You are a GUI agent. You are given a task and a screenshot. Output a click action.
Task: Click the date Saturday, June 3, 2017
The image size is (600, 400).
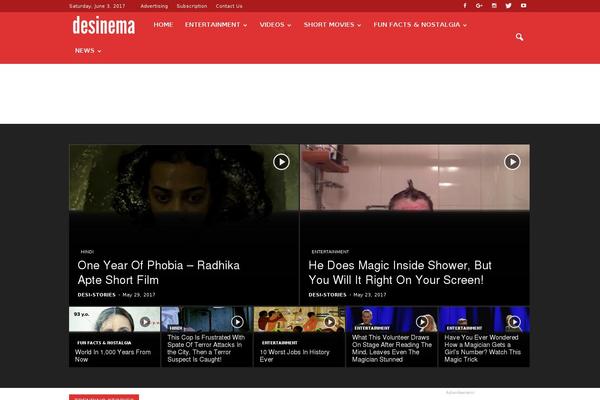[x=97, y=6]
